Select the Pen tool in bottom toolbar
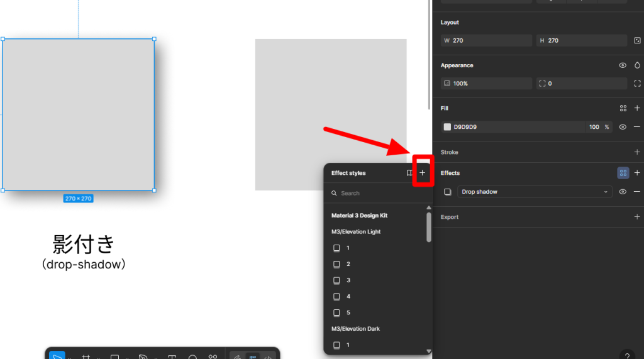 point(143,356)
